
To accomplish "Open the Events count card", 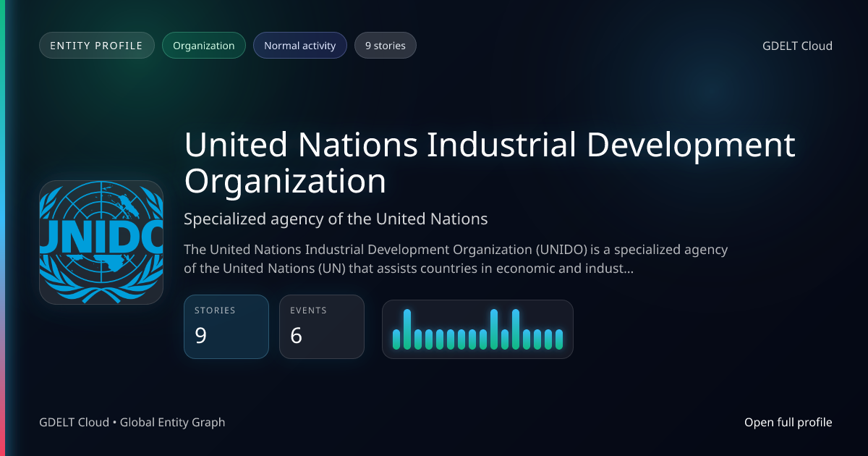I will click(x=322, y=326).
